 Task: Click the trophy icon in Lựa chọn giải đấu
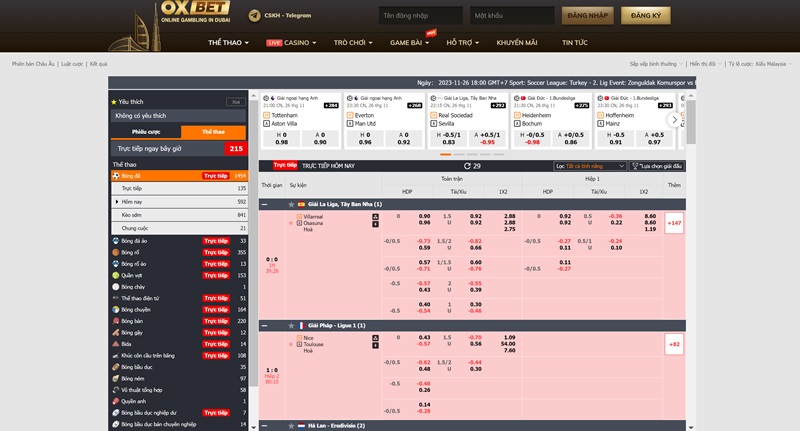pos(635,166)
